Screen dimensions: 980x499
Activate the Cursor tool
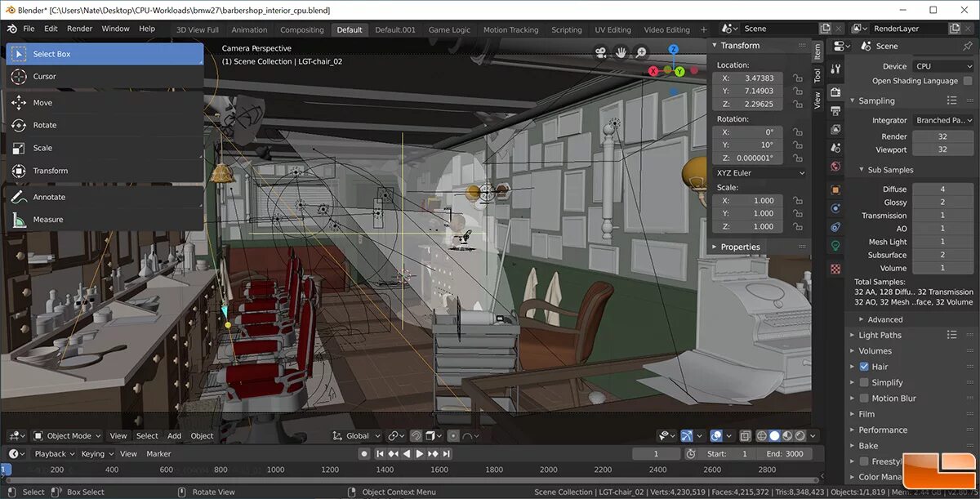click(x=105, y=77)
